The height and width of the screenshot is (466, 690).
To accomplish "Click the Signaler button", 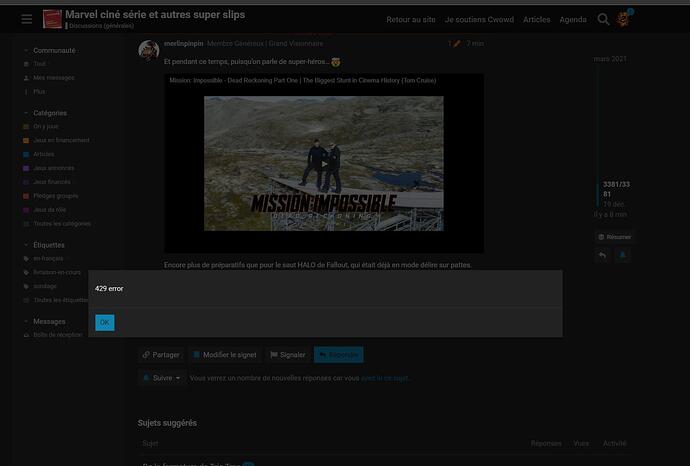I will [287, 355].
